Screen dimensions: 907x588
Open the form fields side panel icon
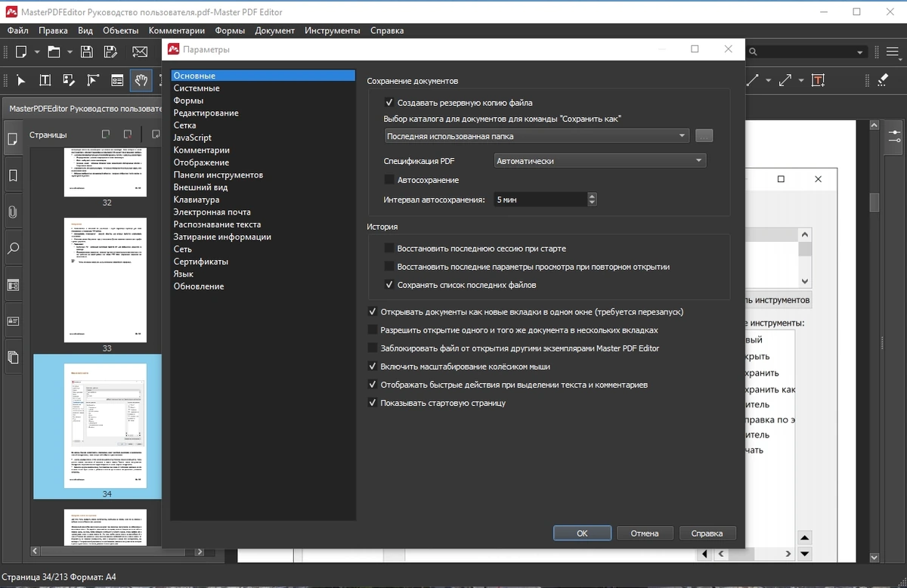12,286
